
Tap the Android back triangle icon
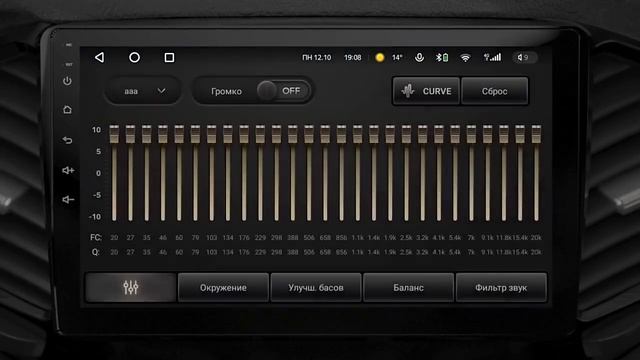pyautogui.click(x=100, y=58)
